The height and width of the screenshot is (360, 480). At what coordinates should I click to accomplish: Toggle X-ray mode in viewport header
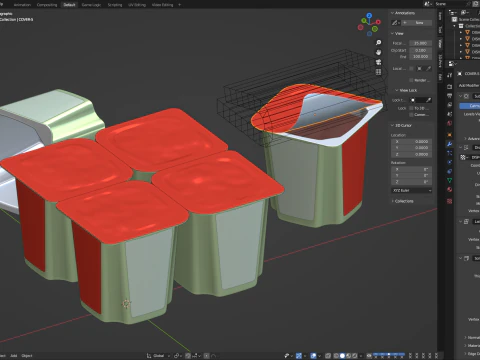[x=328, y=356]
